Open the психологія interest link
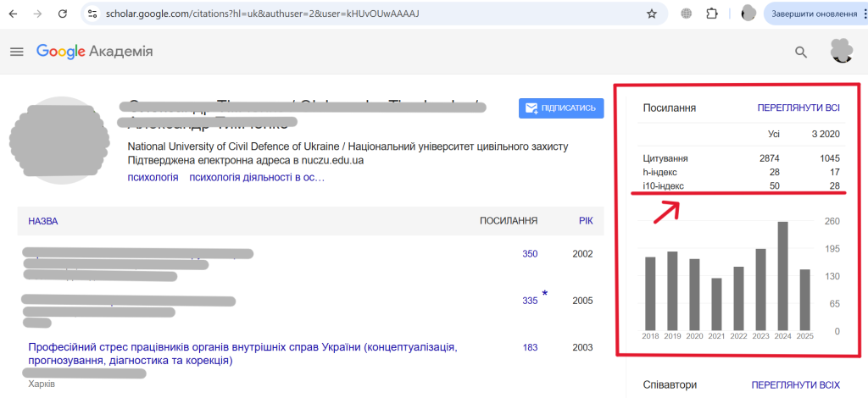The image size is (868, 398). tap(153, 178)
